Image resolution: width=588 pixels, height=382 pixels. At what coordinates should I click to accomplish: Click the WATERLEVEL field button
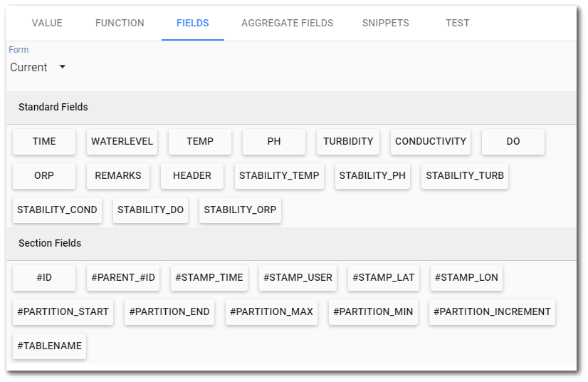122,142
